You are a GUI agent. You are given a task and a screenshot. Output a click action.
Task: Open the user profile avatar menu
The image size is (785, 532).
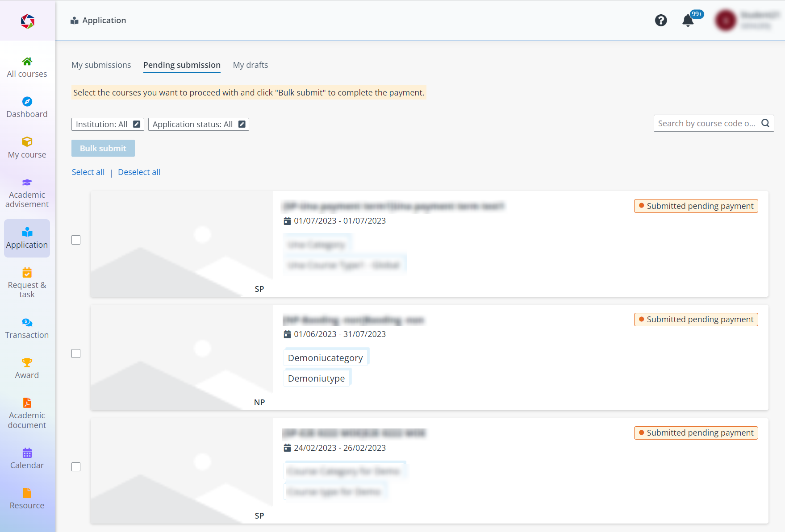tap(726, 21)
